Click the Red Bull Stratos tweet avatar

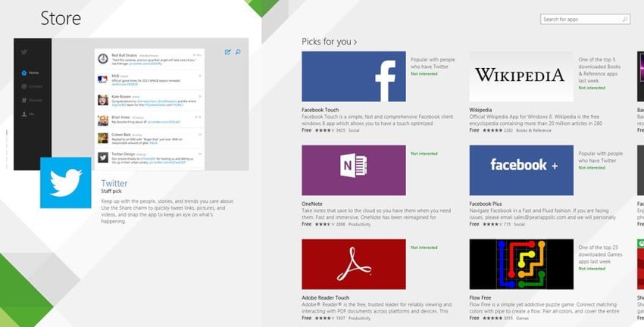click(x=103, y=59)
